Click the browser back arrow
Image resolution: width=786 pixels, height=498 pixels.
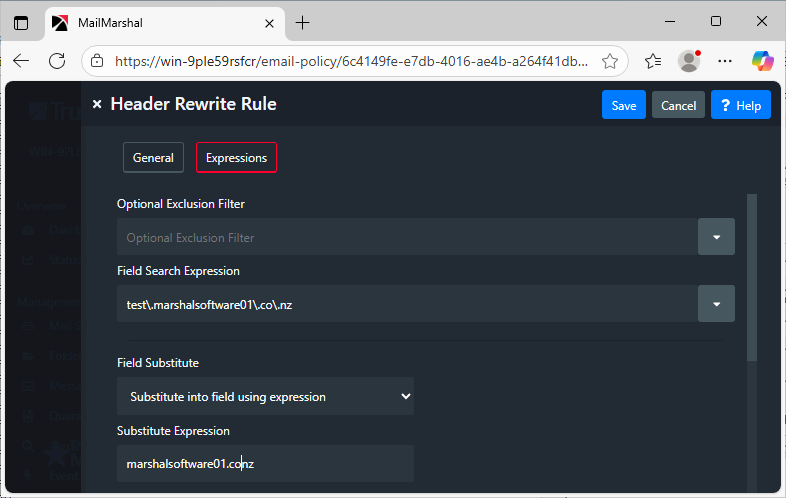[x=21, y=61]
